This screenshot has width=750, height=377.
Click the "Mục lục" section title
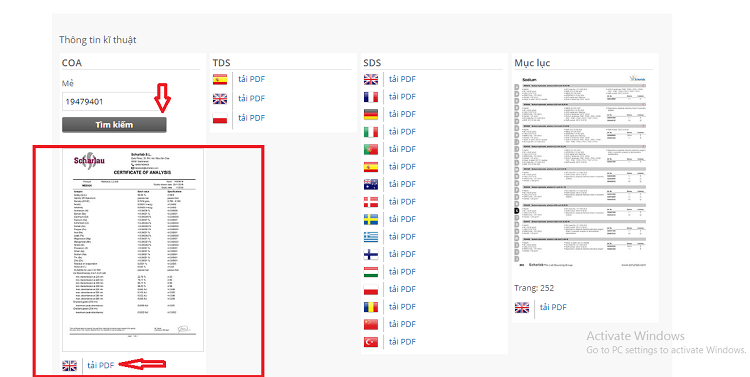(x=532, y=63)
